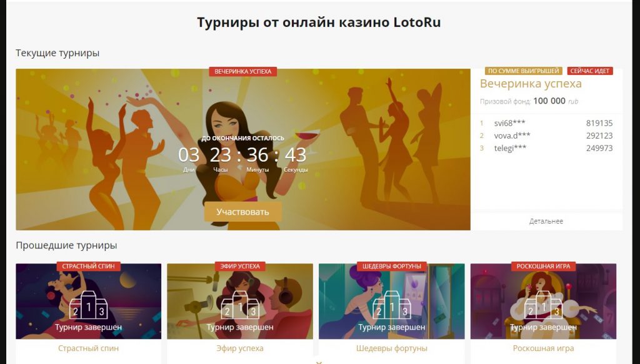
Task: Click podium icon on Шедевры фортуны card
Action: [x=392, y=305]
